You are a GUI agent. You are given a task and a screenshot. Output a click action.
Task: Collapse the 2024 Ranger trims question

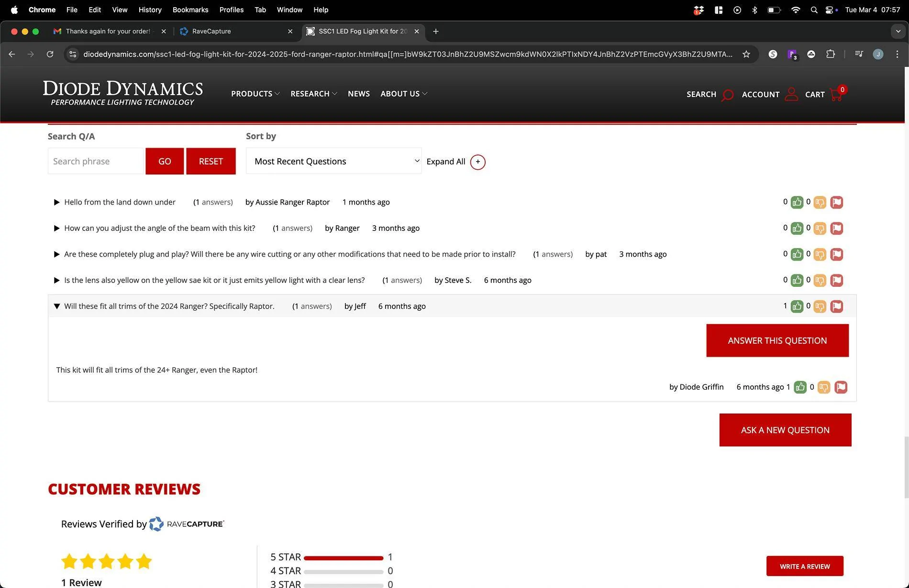click(x=56, y=306)
